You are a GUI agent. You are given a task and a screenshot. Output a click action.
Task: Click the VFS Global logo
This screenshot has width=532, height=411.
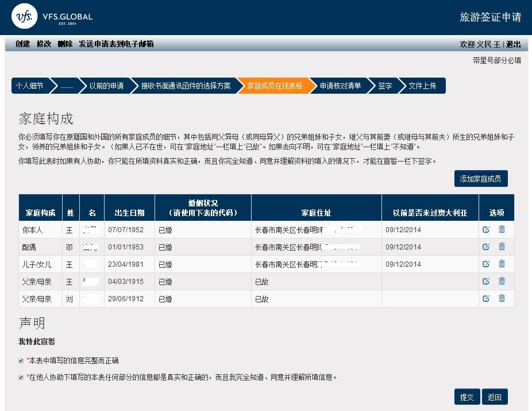(x=53, y=17)
